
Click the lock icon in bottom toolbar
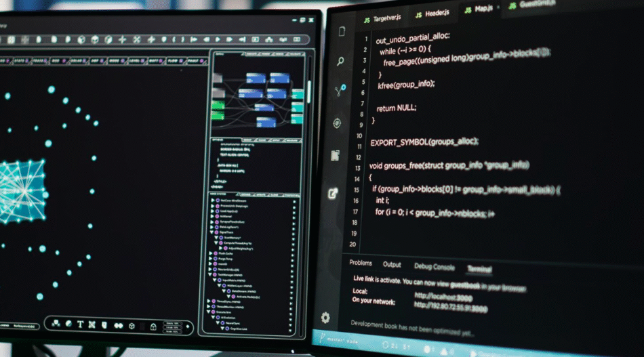153,327
